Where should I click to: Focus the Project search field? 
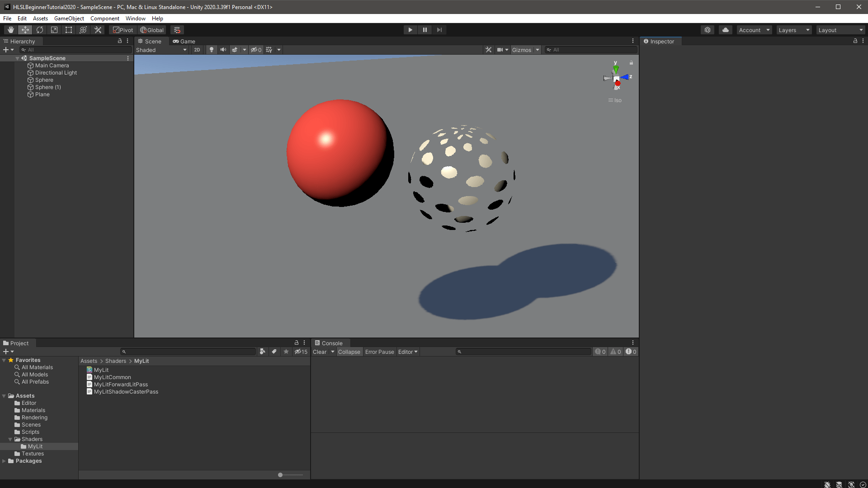coord(188,352)
